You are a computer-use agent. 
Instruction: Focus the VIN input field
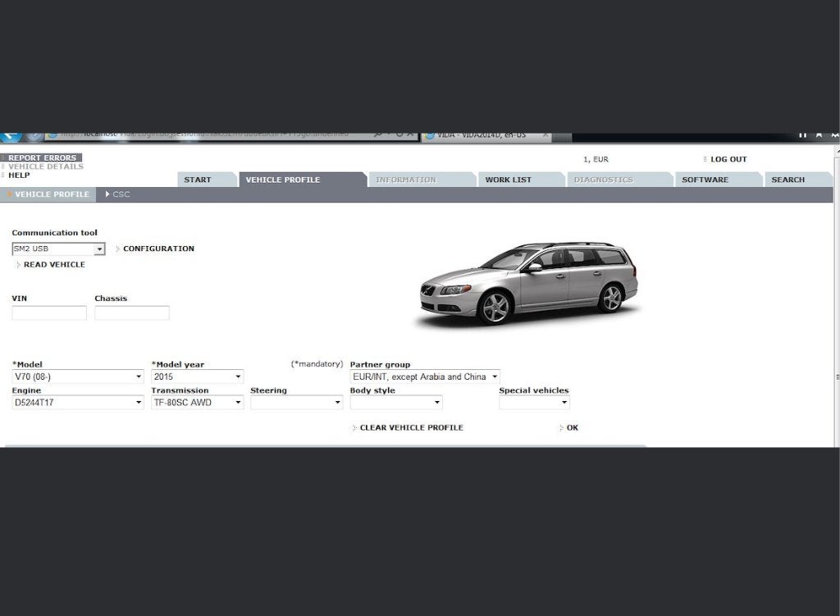[x=49, y=313]
